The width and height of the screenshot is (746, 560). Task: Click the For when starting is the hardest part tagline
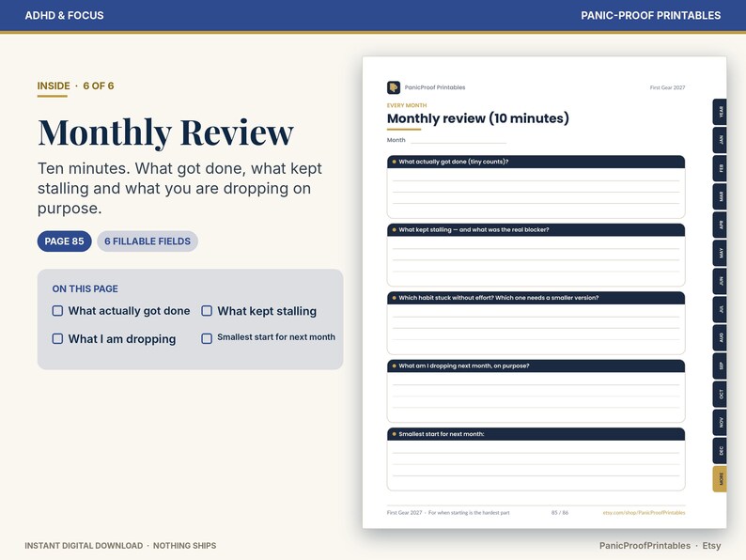[469, 513]
